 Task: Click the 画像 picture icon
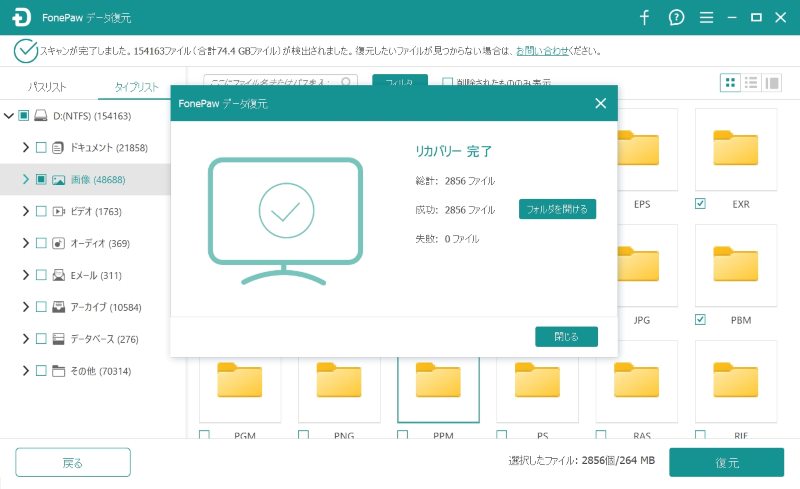point(59,180)
